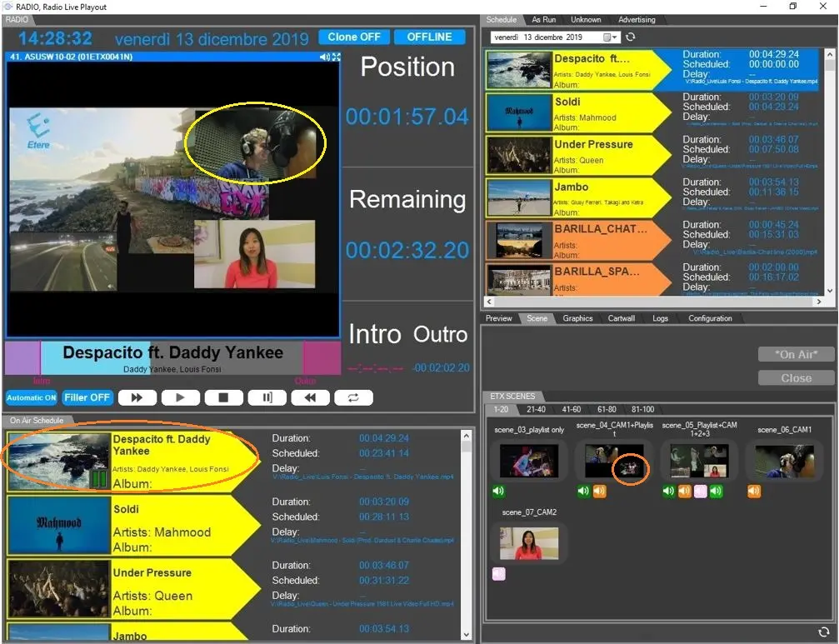Click the pause/step button
Screen dimensions: 839x644
pyautogui.click(x=267, y=398)
